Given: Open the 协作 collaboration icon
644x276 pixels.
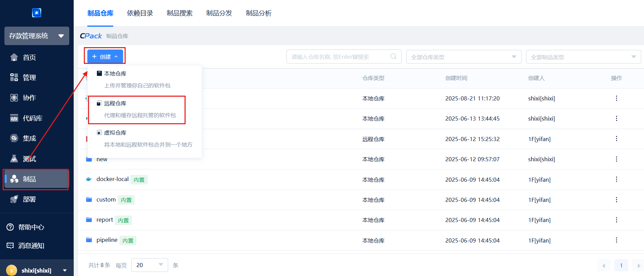Looking at the screenshot, I should [x=14, y=98].
